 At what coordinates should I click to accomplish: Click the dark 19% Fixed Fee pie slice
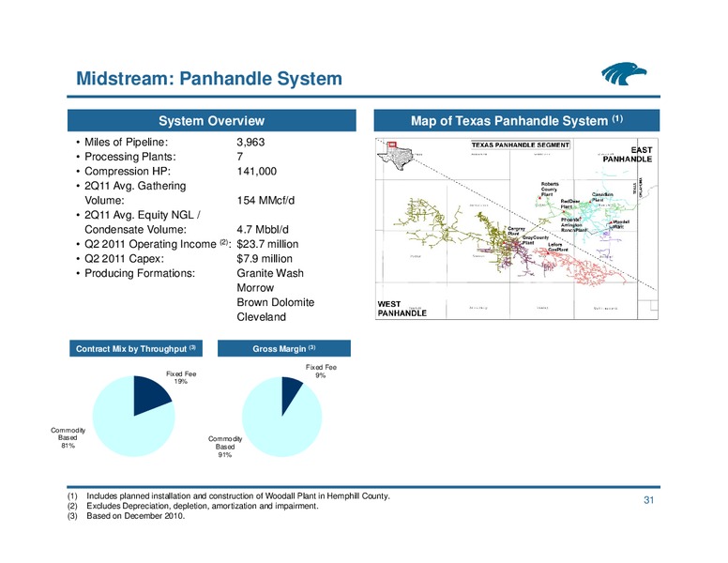tap(149, 396)
